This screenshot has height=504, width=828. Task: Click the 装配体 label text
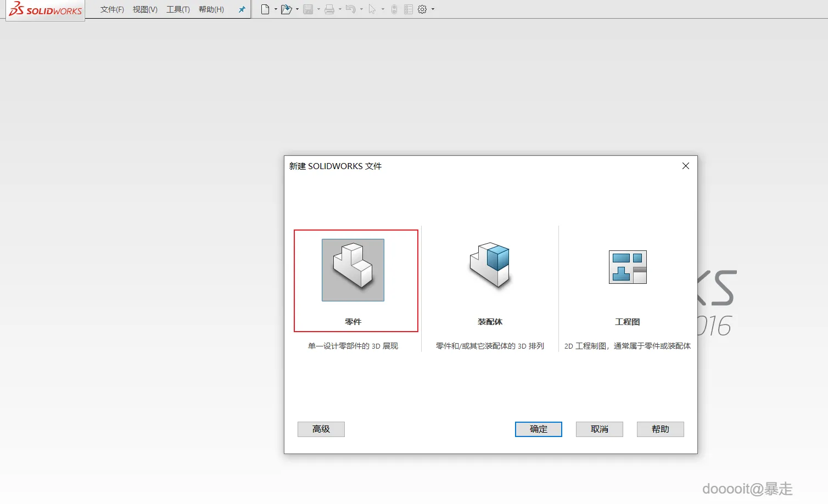[x=490, y=322]
